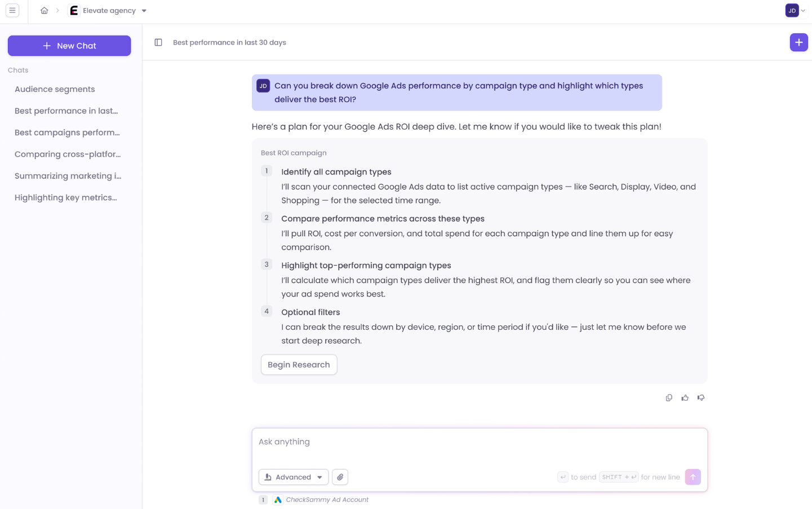
Task: Click the chat title Best performance in last 30 days
Action: 229,42
